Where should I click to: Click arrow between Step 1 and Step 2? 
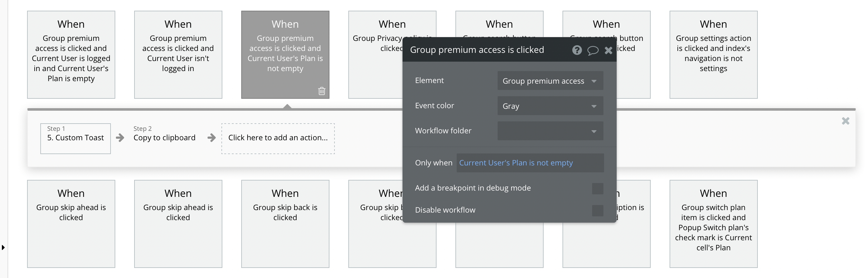(120, 138)
